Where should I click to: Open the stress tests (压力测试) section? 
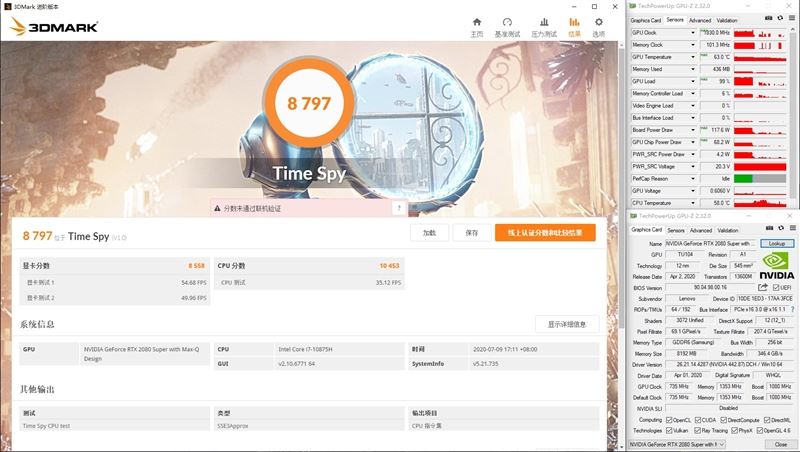coord(544,27)
